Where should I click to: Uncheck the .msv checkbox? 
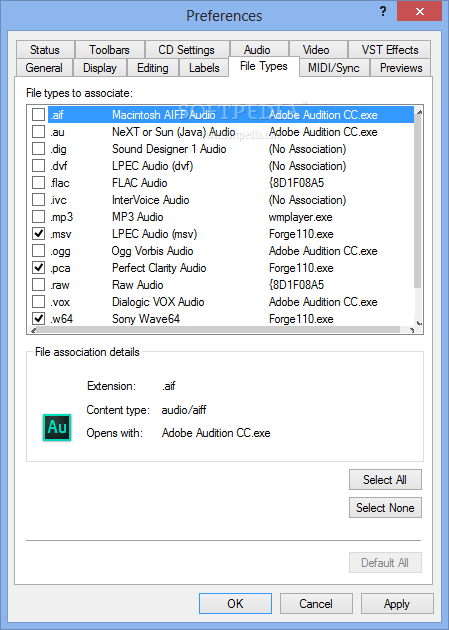(39, 234)
